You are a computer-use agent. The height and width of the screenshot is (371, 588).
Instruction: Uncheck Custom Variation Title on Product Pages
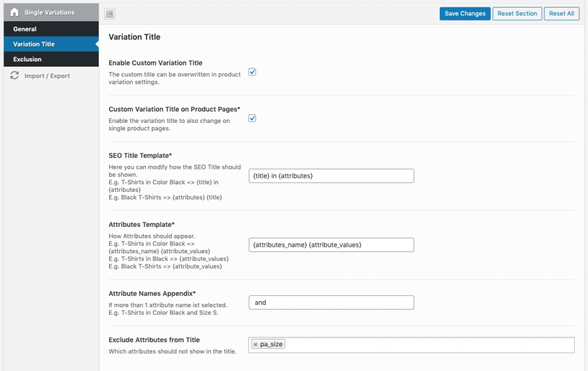coord(252,118)
